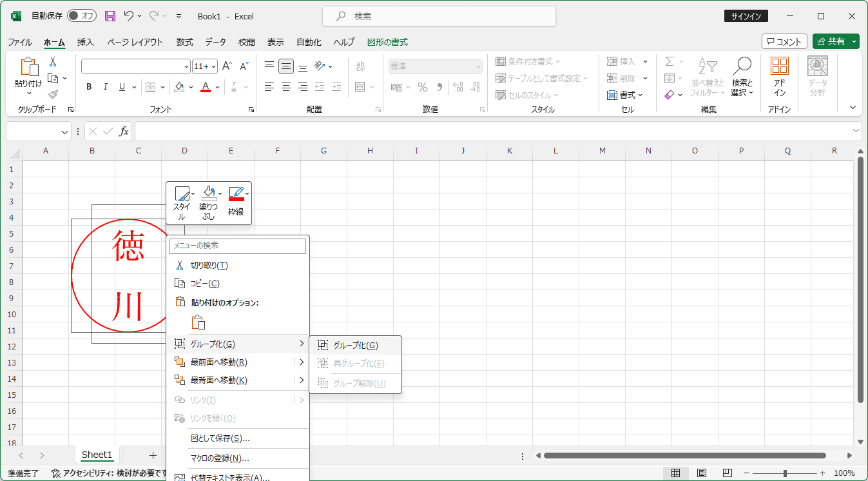Viewport: 868px width, 481px height.
Task: Open the font size dropdown
Action: pyautogui.click(x=214, y=66)
